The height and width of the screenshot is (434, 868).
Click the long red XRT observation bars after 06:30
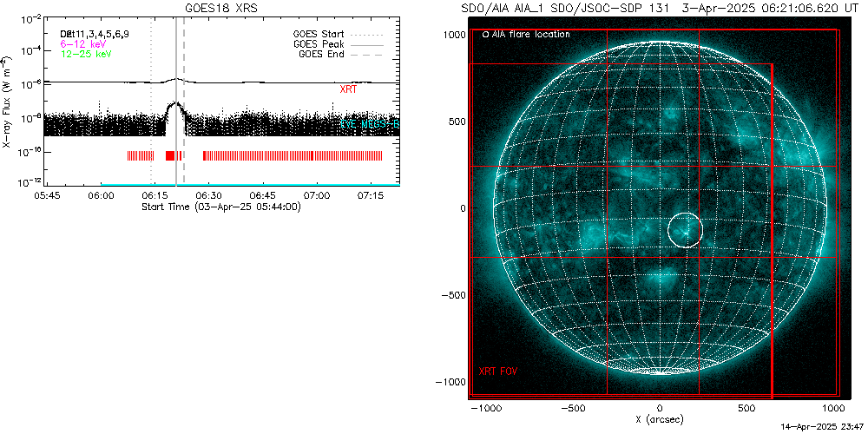pos(293,155)
